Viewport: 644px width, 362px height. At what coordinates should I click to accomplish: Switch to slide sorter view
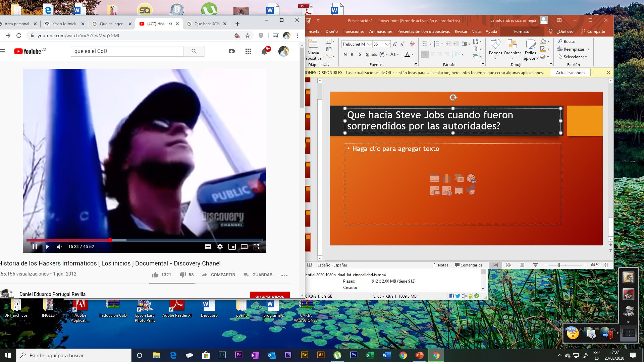(508, 265)
